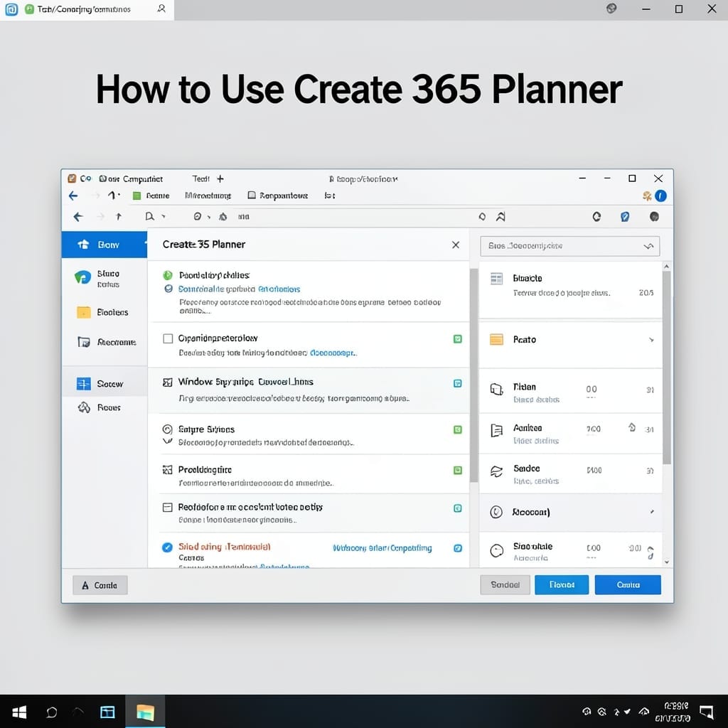The width and height of the screenshot is (728, 728).
Task: Tick the Orpenidnpreterolow checkbox
Action: [168, 338]
